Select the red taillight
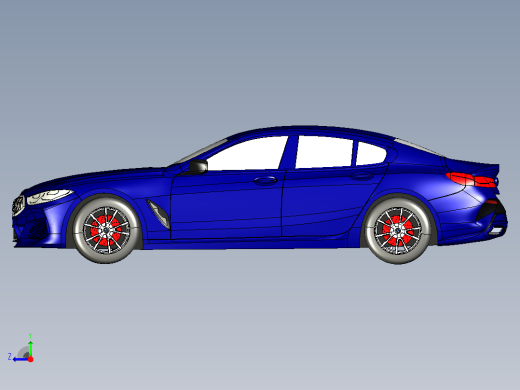The image size is (520, 390). [471, 180]
